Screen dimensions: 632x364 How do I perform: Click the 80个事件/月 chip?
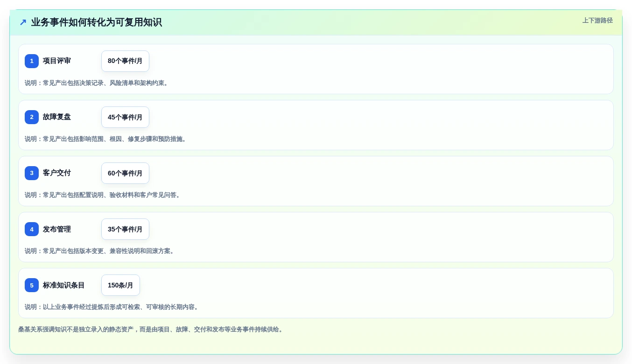[125, 61]
